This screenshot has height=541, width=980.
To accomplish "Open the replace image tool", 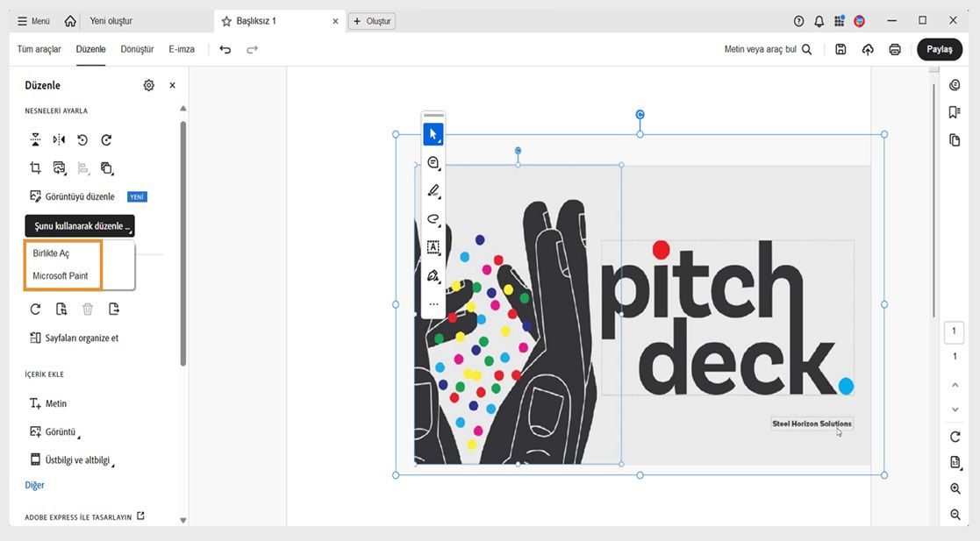I will 60,167.
